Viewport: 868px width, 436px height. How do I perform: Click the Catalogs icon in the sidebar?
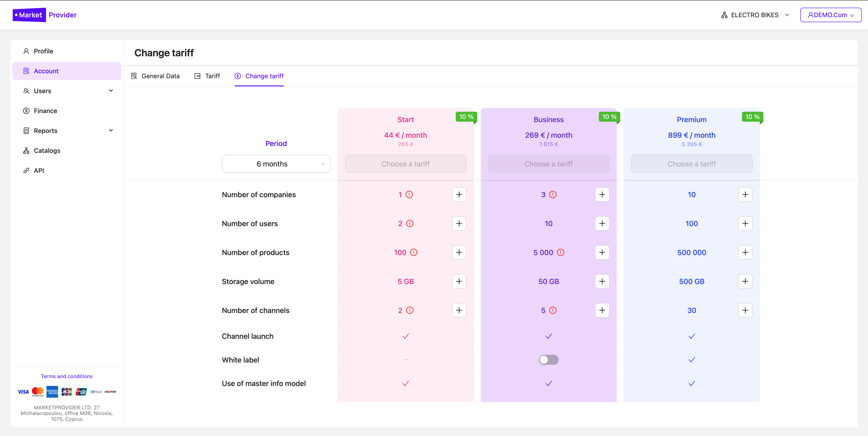[x=26, y=150]
